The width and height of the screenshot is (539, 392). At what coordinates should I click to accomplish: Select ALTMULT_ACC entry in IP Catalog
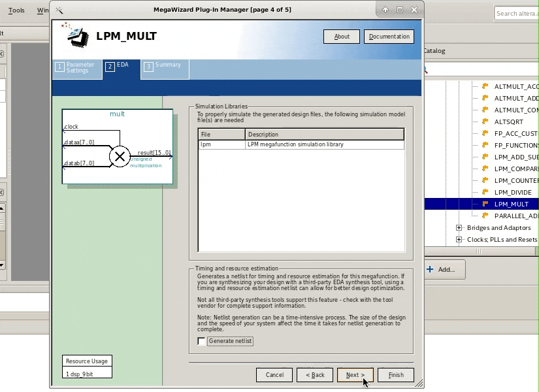[516, 87]
